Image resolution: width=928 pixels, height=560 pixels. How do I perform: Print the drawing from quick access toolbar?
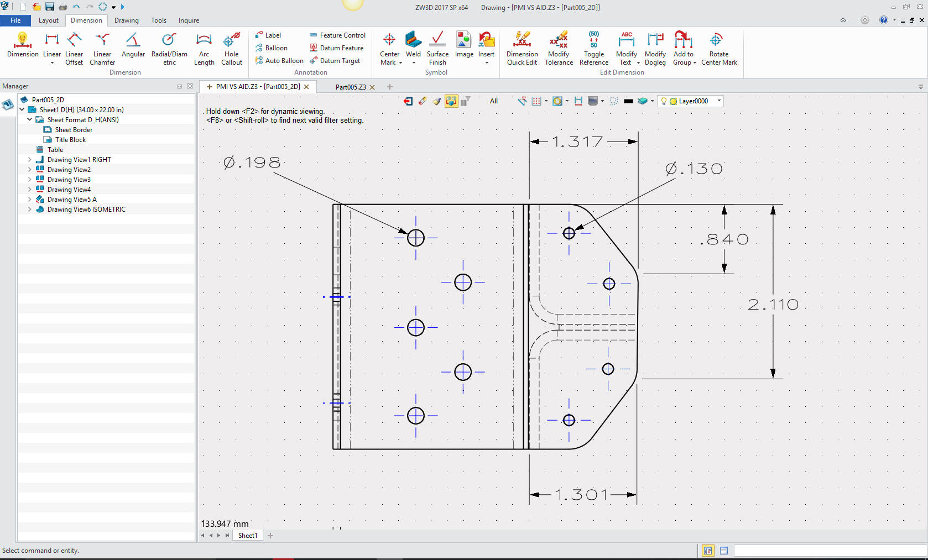(63, 7)
